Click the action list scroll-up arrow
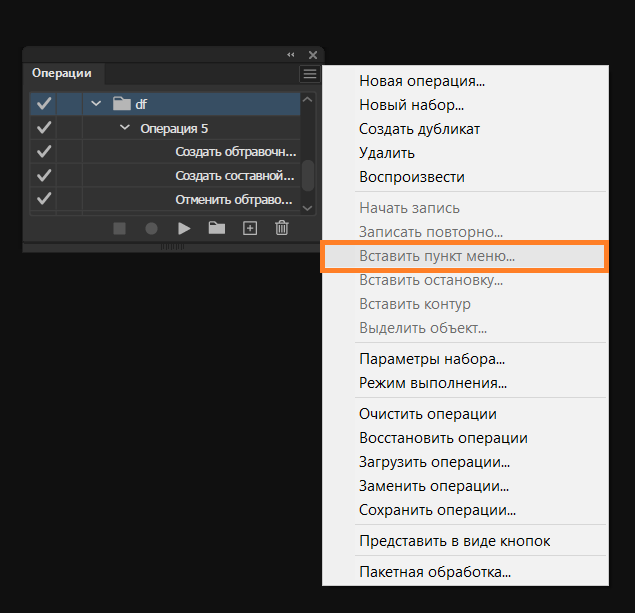 point(307,99)
